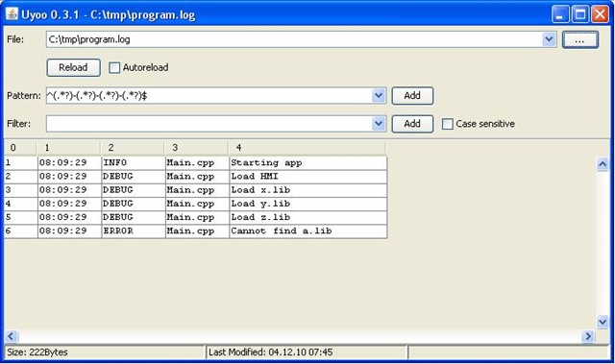Toggle the Case sensitive checkbox
The height and width of the screenshot is (364, 615).
coord(447,124)
